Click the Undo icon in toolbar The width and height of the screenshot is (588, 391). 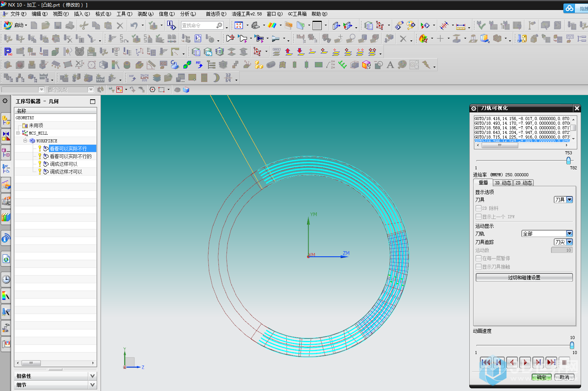click(134, 25)
